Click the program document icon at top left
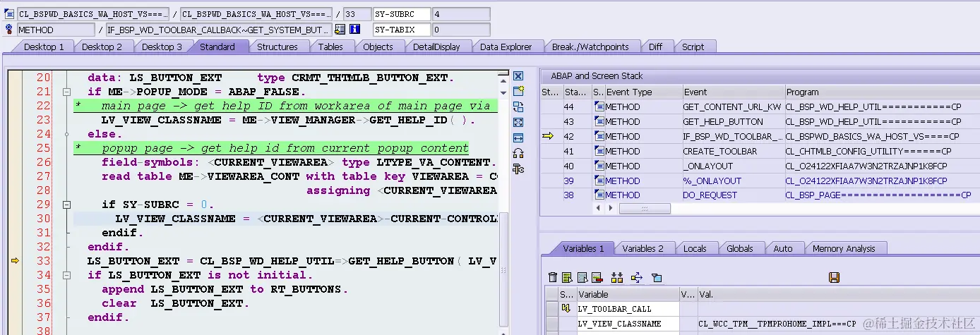 coord(8,14)
